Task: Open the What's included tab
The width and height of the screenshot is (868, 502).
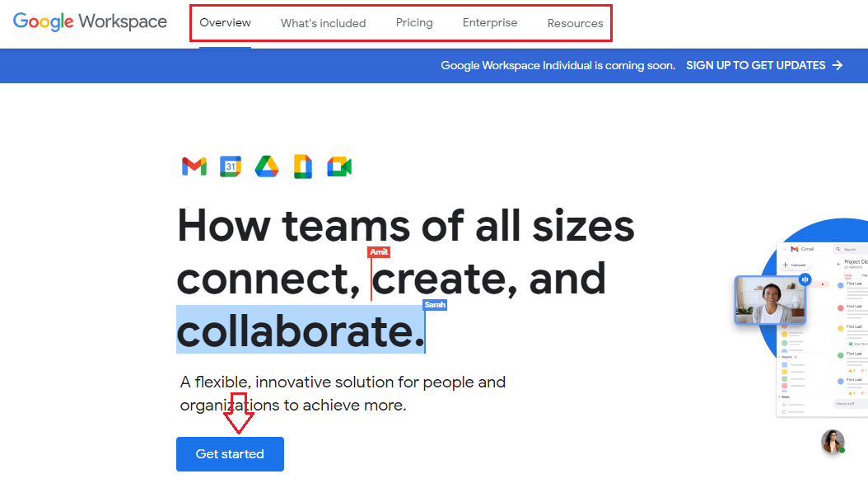Action: coord(323,23)
